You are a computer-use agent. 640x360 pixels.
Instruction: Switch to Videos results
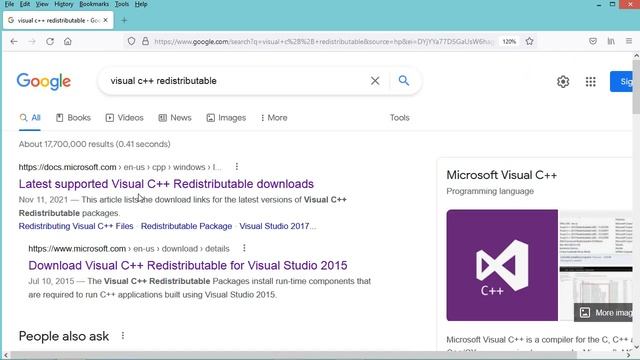(x=124, y=118)
